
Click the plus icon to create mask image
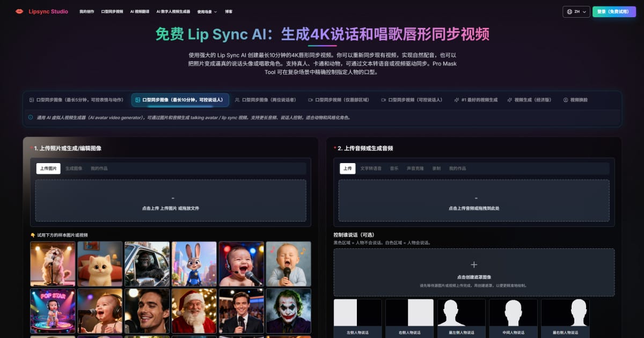(x=474, y=264)
